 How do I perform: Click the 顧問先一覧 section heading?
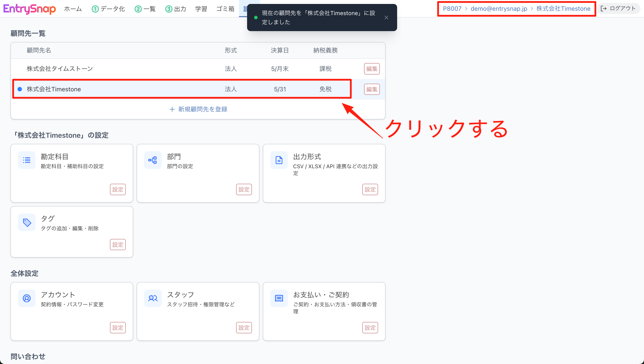point(28,33)
